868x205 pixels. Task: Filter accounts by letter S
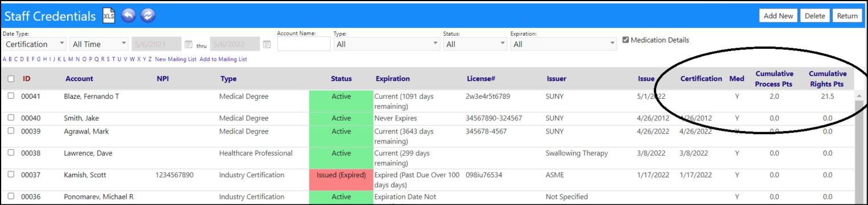pos(108,59)
